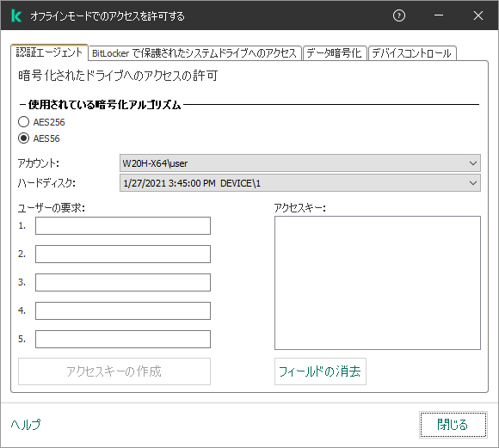Click the window title オフラインモードでのアクセスを許可する
Image resolution: width=499 pixels, height=448 pixels.
point(108,16)
